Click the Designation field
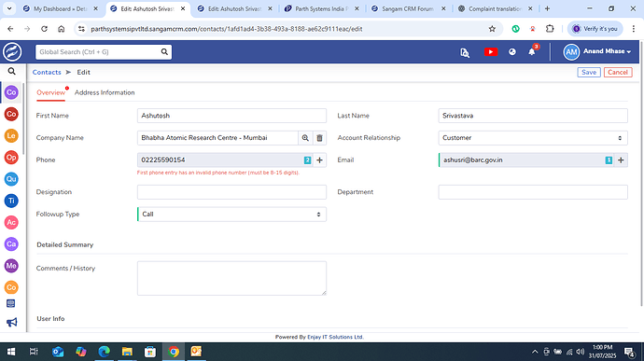The height and width of the screenshot is (361, 644). tap(232, 192)
